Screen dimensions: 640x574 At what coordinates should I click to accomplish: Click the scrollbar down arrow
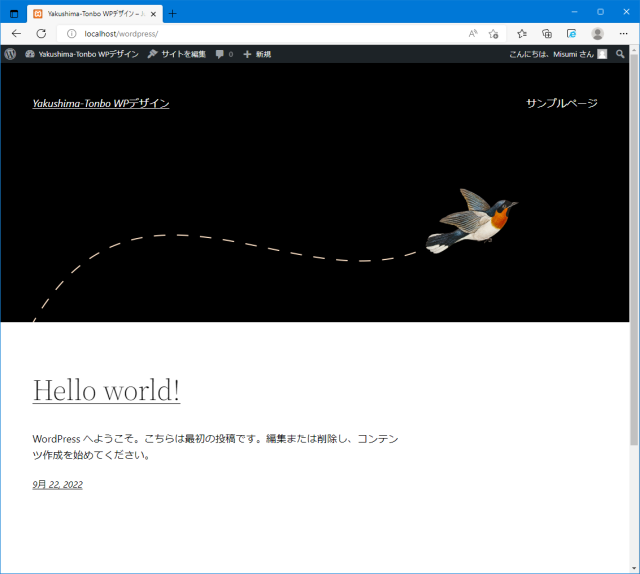[x=634, y=568]
